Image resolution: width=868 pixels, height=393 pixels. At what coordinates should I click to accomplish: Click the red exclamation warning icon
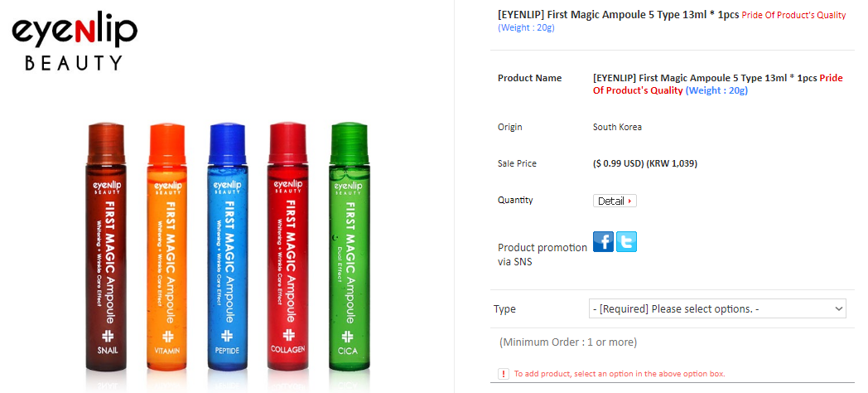(504, 374)
